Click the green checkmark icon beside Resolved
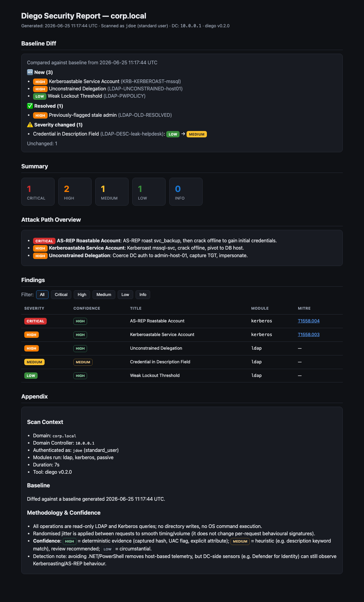This screenshot has height=602, width=364. click(x=30, y=106)
